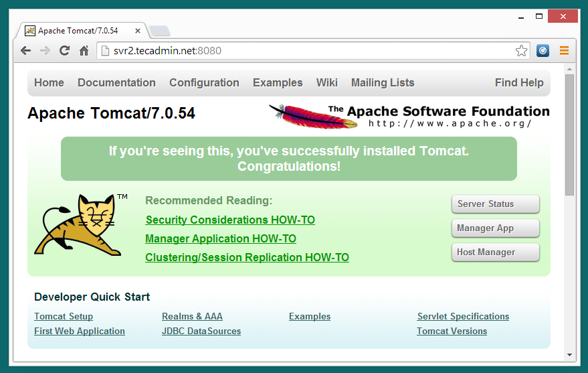Open Manager Application HOW-TO link
This screenshot has height=373, width=588.
[221, 238]
